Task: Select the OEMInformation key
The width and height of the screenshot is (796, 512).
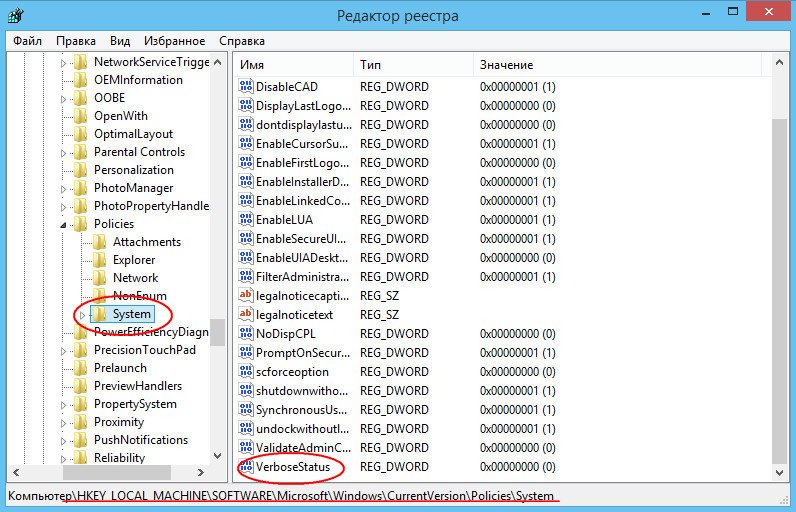Action: (138, 80)
